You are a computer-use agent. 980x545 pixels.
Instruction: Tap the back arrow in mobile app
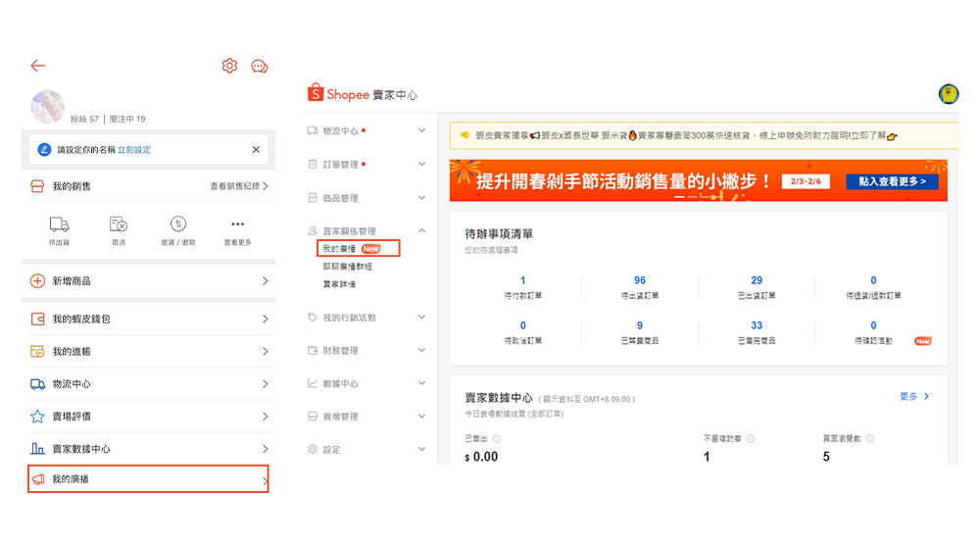click(37, 66)
